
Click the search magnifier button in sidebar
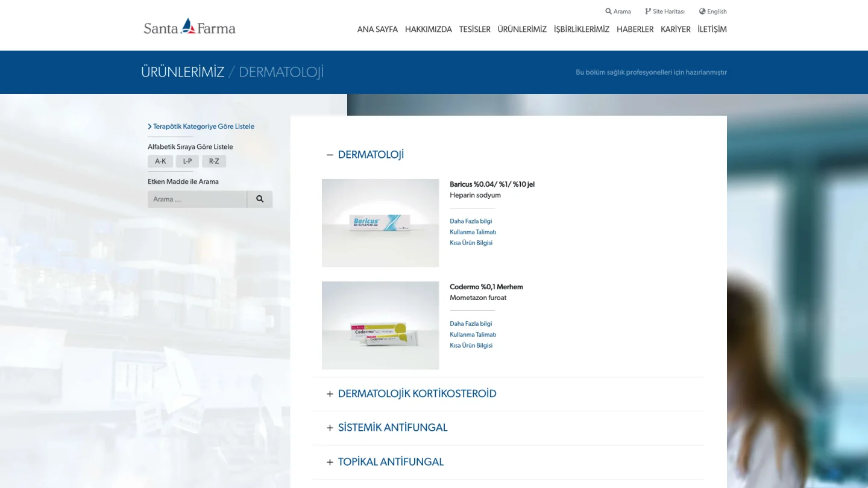pyautogui.click(x=260, y=199)
